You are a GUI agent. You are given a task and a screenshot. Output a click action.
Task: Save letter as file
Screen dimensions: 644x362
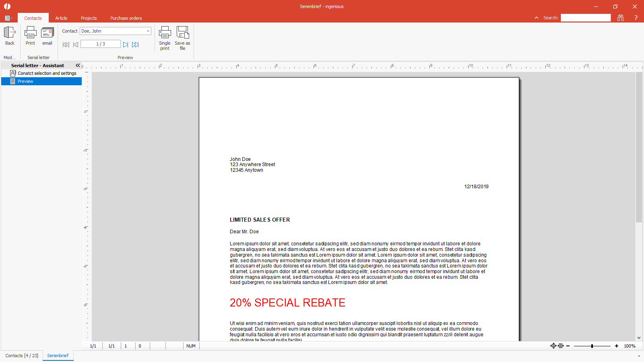182,33
